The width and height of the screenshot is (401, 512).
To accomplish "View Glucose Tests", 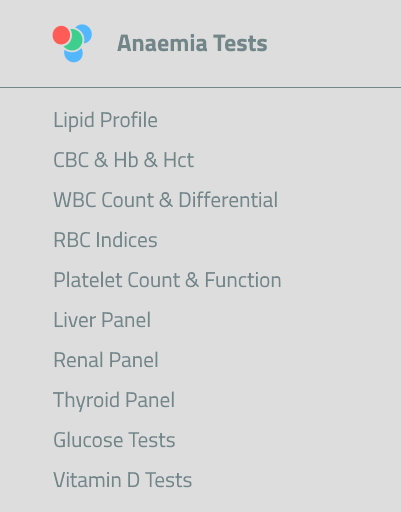I will coord(114,440).
